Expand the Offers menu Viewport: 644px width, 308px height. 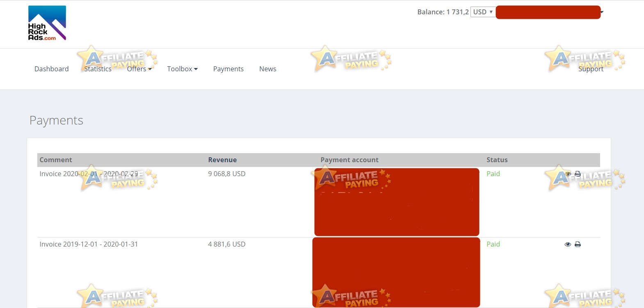click(x=139, y=69)
